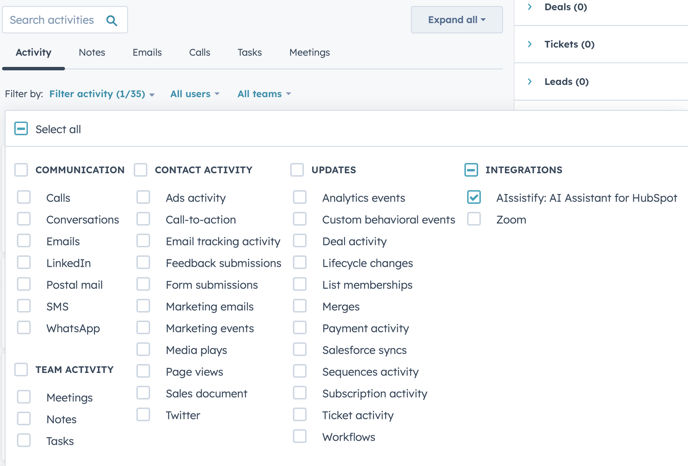
Task: Enable the Calls activity checkbox
Action: point(24,197)
